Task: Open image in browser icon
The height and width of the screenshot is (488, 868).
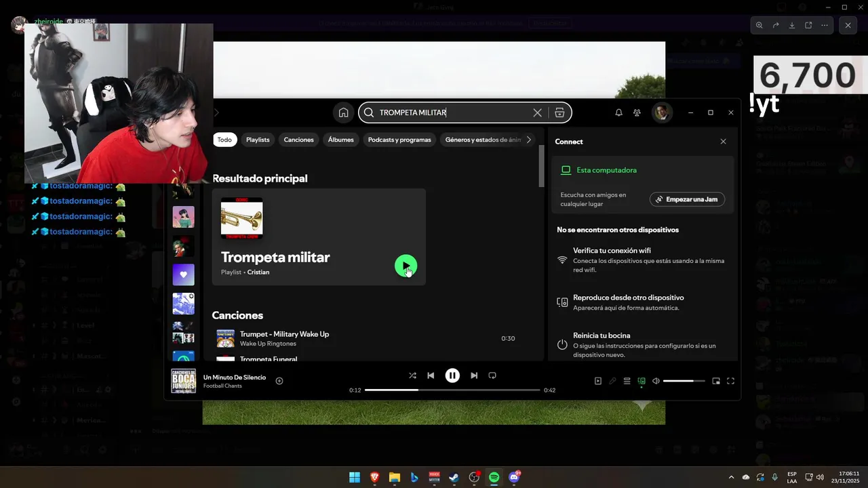Action: tap(808, 25)
